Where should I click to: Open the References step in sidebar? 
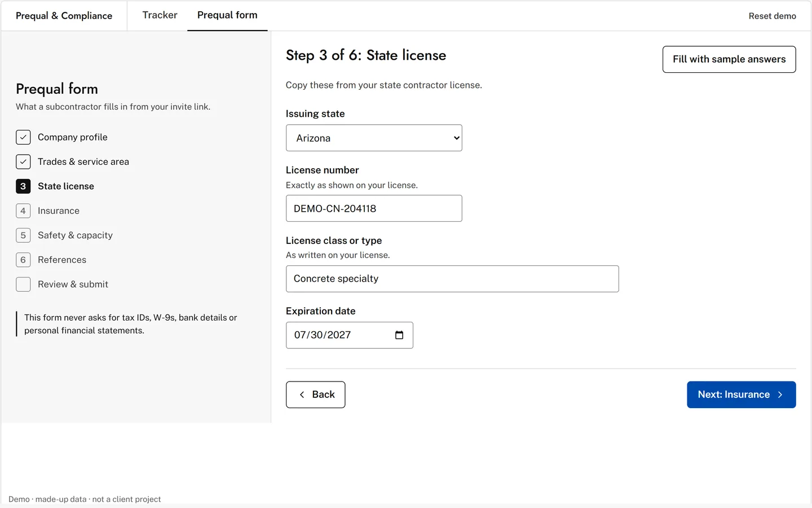click(51, 260)
